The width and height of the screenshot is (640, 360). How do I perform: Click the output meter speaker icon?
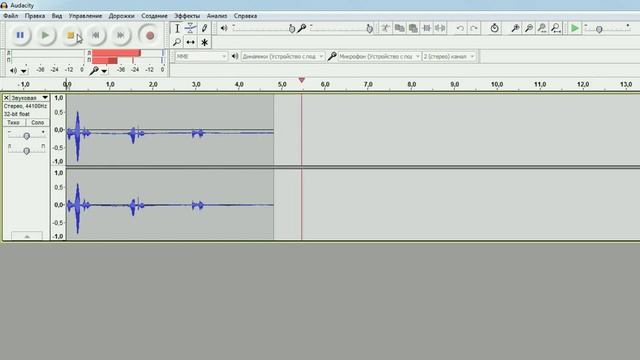[13, 71]
